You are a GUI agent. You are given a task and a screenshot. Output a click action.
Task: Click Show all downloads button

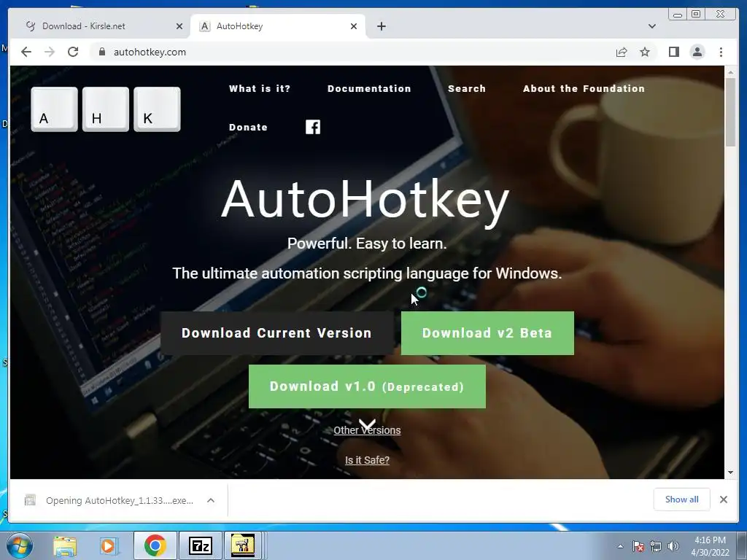pos(682,499)
